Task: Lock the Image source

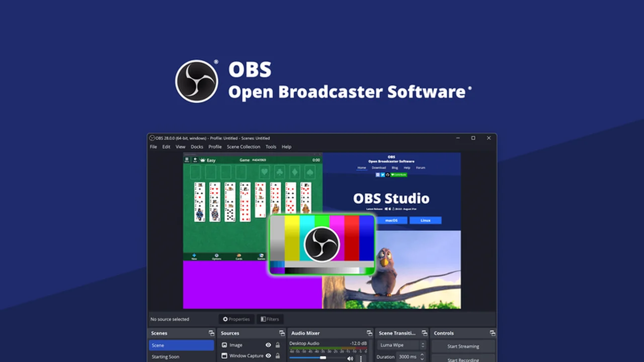Action: pos(277,345)
